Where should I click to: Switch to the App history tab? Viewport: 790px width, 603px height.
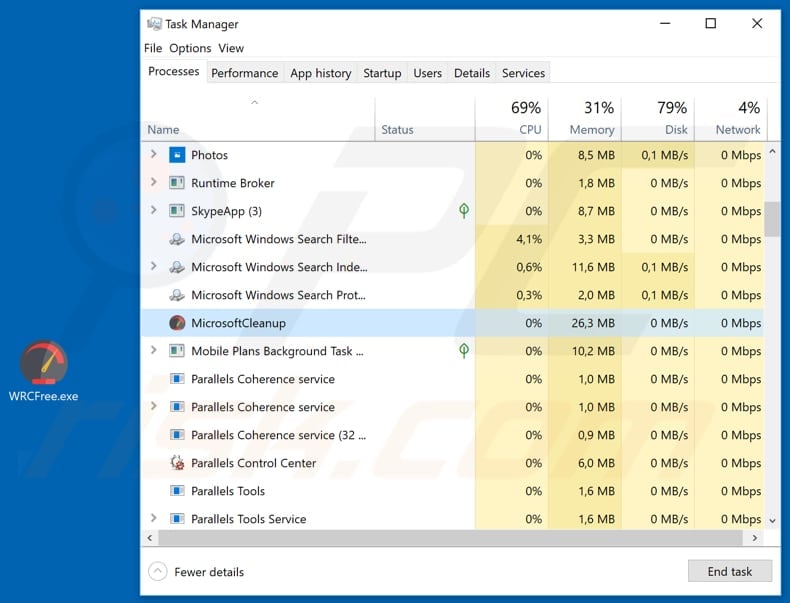tap(320, 73)
